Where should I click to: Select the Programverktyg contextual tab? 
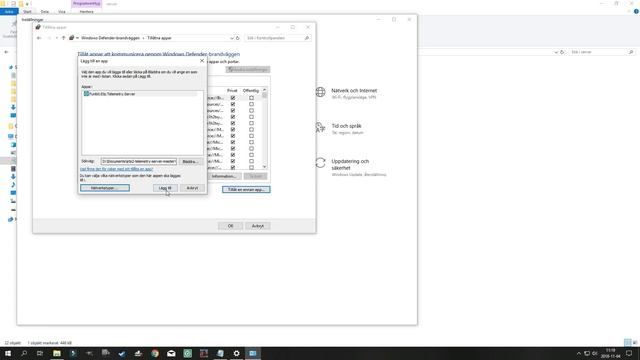coord(87,4)
